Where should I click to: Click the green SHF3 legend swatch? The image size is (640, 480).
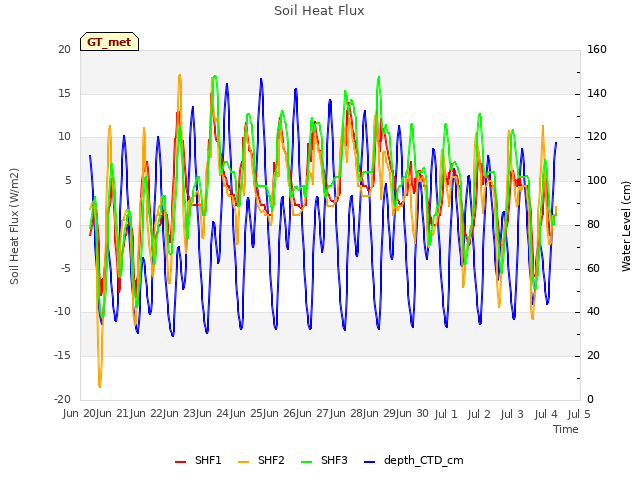click(x=306, y=462)
